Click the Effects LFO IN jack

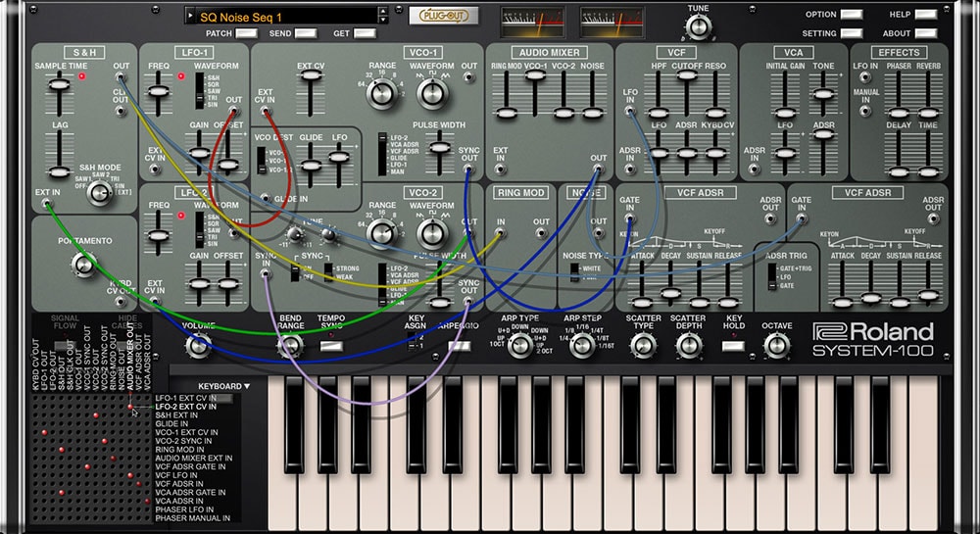tap(865, 77)
